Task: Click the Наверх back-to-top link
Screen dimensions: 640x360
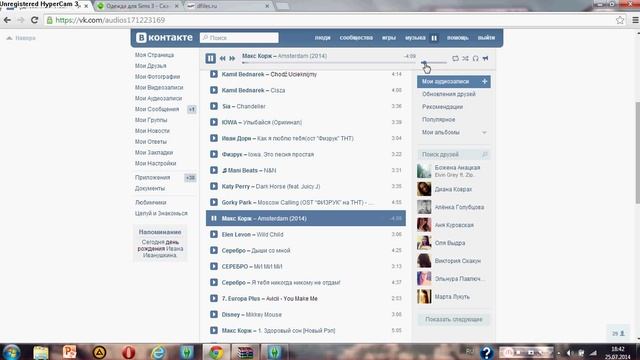Action: (21, 38)
